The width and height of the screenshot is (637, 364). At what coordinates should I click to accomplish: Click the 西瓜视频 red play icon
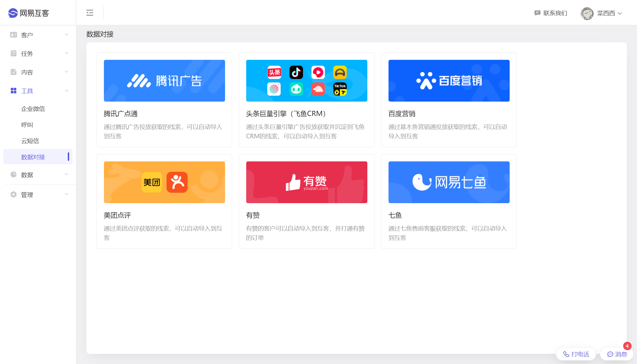coord(318,73)
